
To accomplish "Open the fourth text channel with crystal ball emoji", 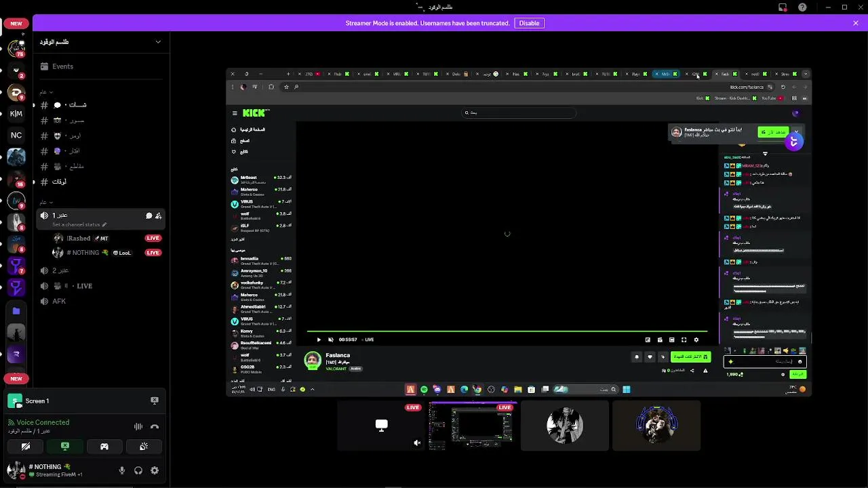I will (x=102, y=151).
